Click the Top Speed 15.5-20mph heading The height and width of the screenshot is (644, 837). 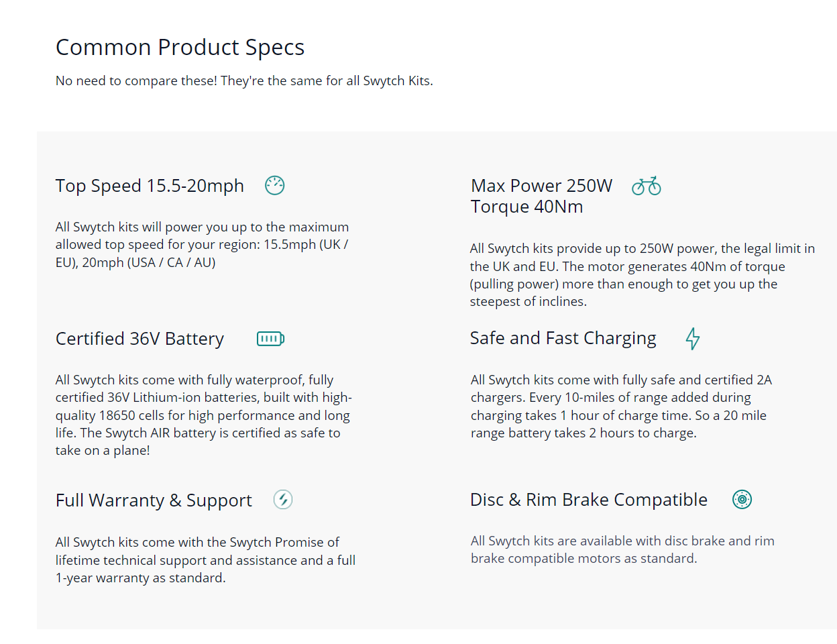tap(150, 186)
